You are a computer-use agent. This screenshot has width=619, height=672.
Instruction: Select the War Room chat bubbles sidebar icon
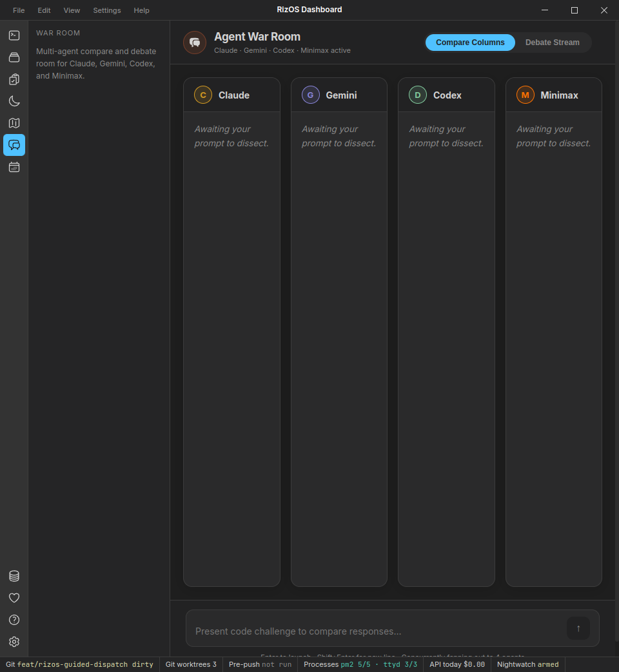pos(14,145)
